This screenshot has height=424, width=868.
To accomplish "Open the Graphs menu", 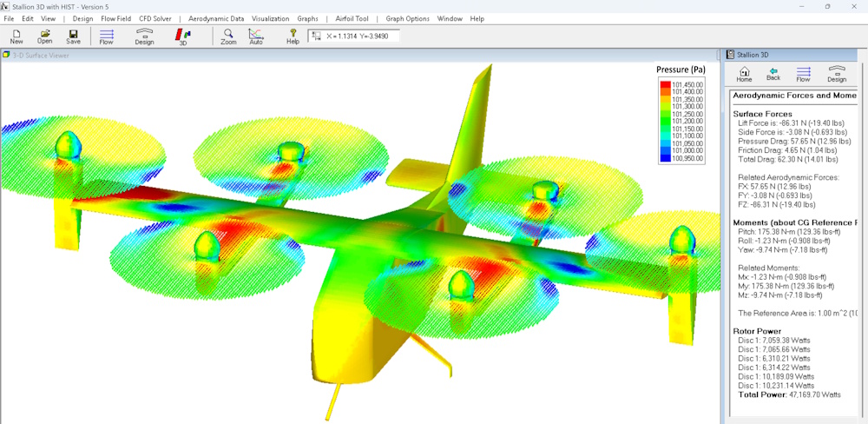I will point(308,18).
